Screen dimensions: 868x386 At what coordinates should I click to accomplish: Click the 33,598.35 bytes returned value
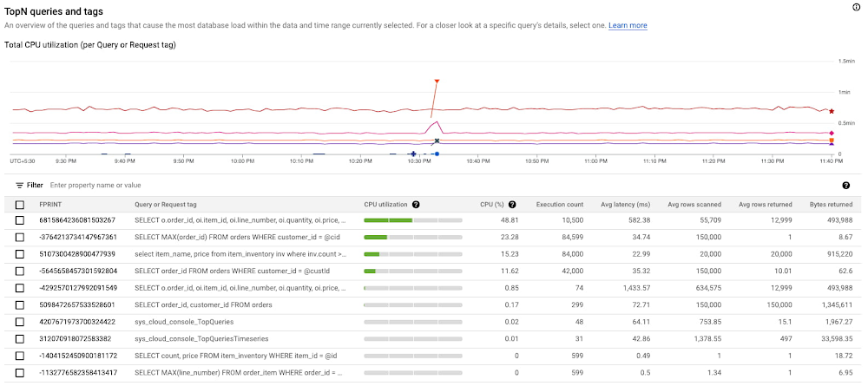(x=836, y=339)
